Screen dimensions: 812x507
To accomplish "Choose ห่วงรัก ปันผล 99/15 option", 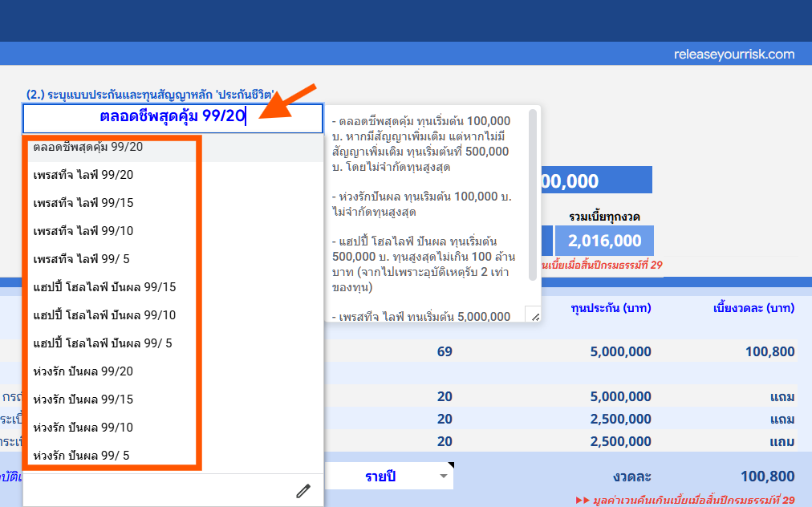I will pyautogui.click(x=83, y=400).
